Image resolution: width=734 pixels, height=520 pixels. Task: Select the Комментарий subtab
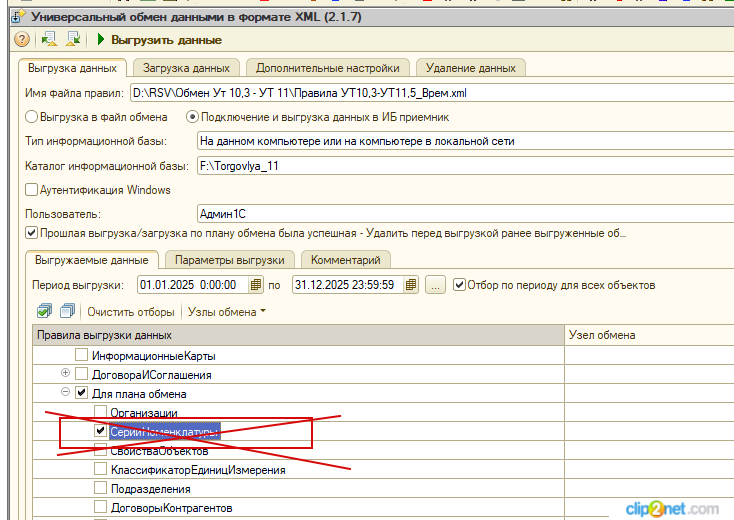pyautogui.click(x=345, y=260)
